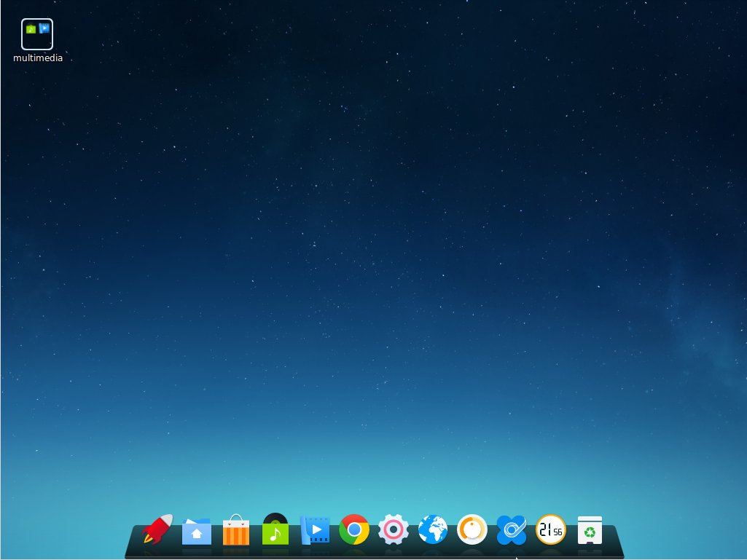Open the Trash recycle bin icon
This screenshot has width=747, height=560.
pyautogui.click(x=590, y=530)
